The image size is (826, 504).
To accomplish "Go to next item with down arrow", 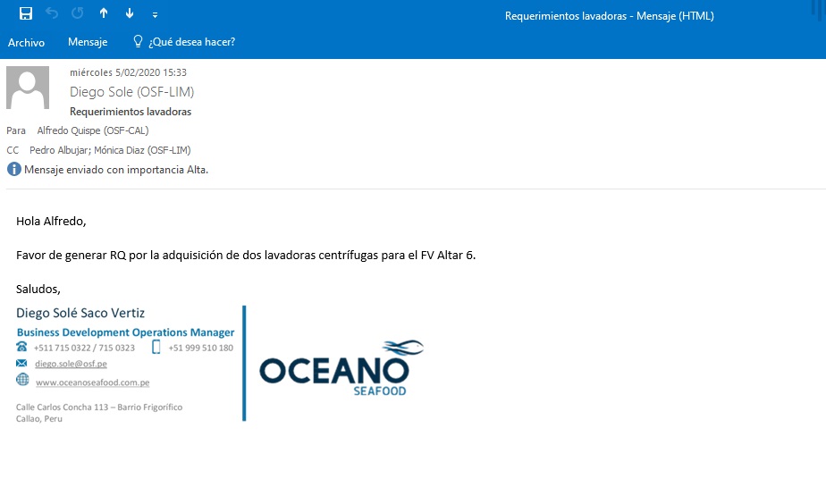I will coord(130,13).
